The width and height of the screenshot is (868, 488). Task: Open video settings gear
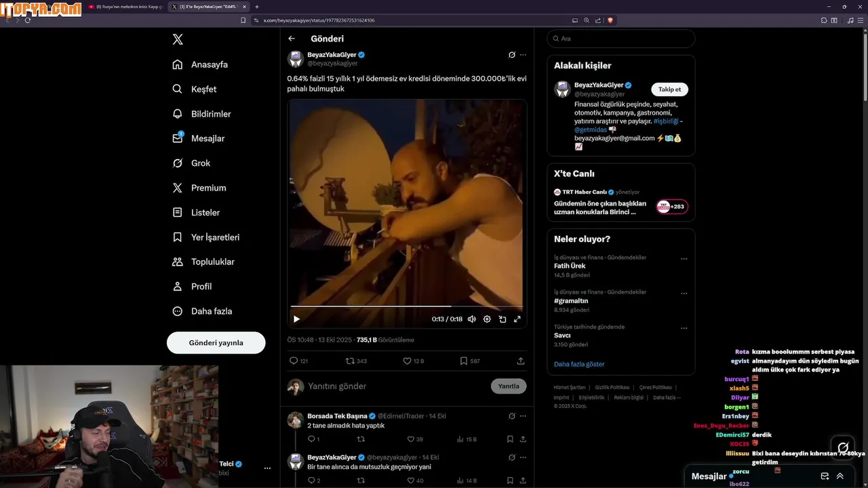(487, 319)
